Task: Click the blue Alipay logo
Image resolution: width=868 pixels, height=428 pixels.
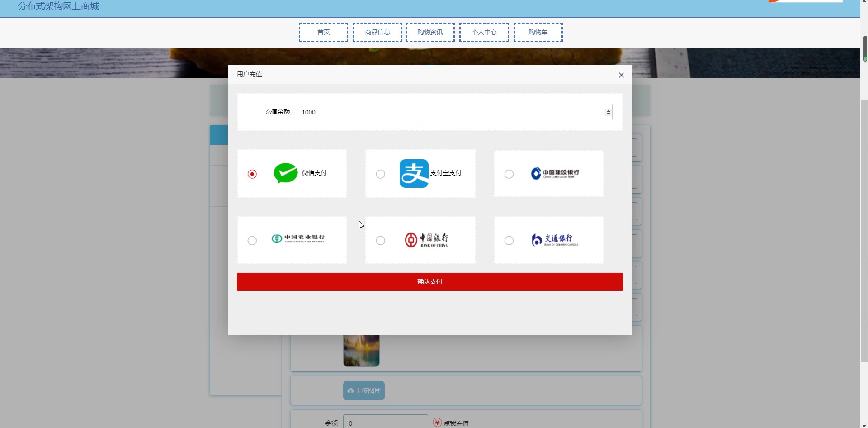Action: [414, 173]
